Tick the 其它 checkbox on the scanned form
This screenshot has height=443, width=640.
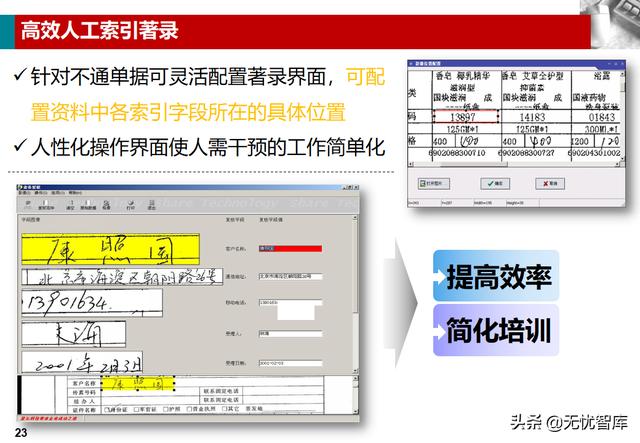[224, 409]
